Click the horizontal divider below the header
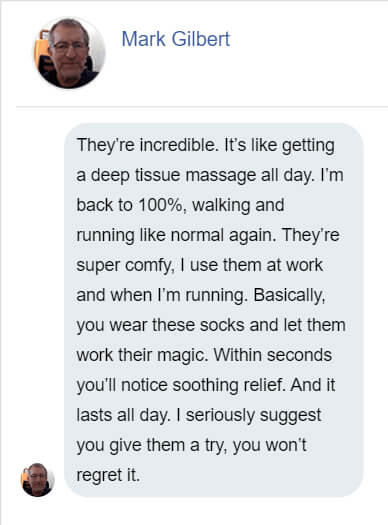 (202, 107)
